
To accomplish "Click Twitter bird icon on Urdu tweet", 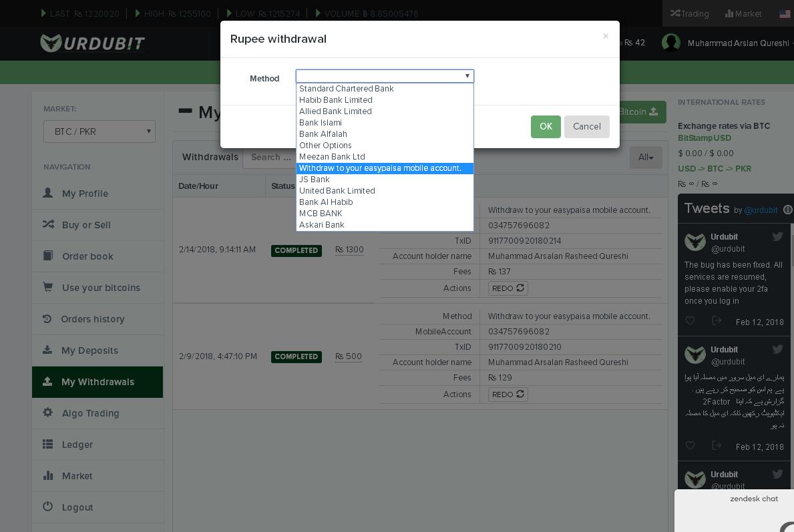I will tap(778, 349).
